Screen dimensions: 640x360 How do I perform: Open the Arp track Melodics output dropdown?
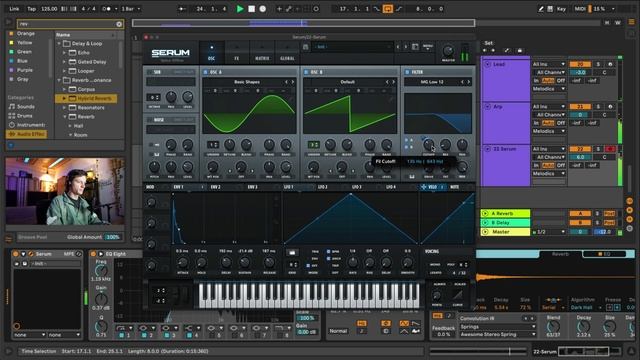click(x=549, y=131)
